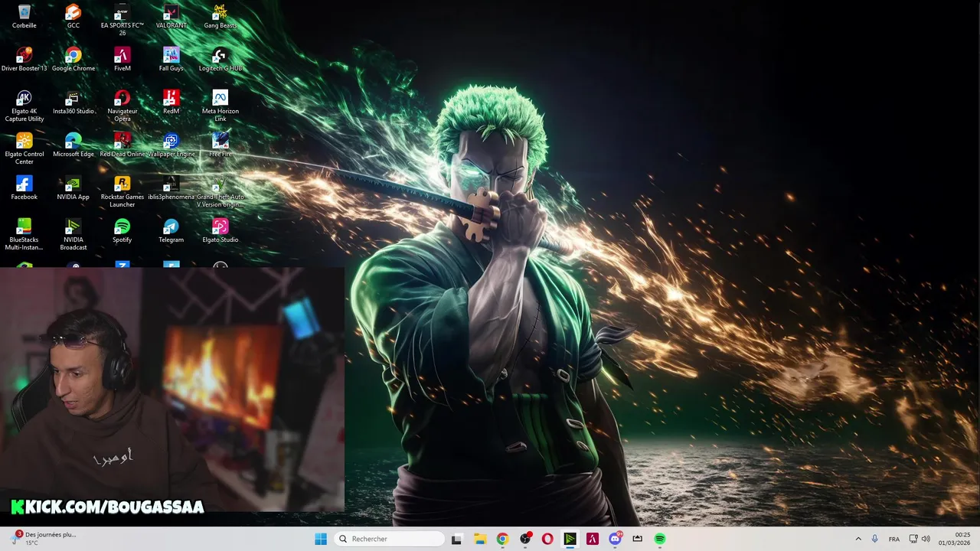
Task: Switch to Chrome in the taskbar
Action: [502, 539]
